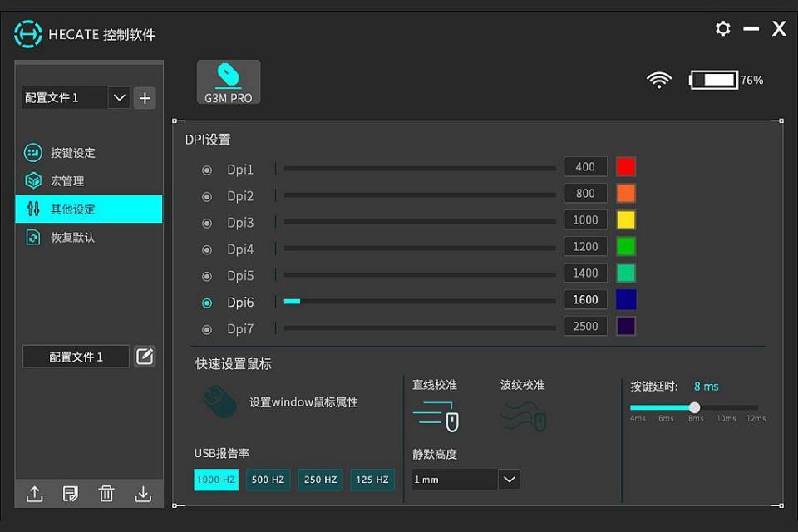Click the Dpi2 value field 800
798x532 pixels.
point(586,194)
